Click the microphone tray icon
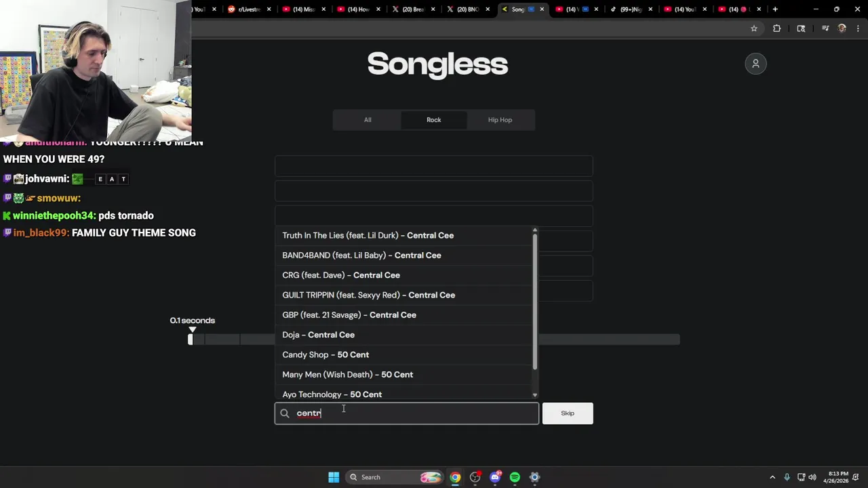This screenshot has height=488, width=868. pyautogui.click(x=787, y=477)
